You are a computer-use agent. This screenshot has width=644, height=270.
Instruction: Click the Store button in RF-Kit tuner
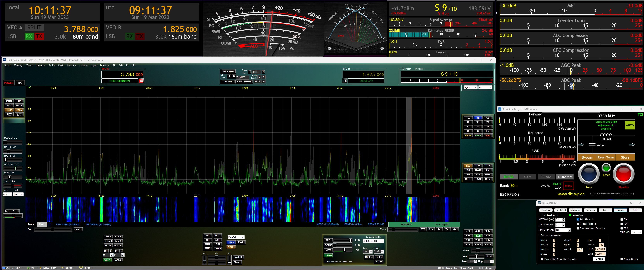click(625, 157)
